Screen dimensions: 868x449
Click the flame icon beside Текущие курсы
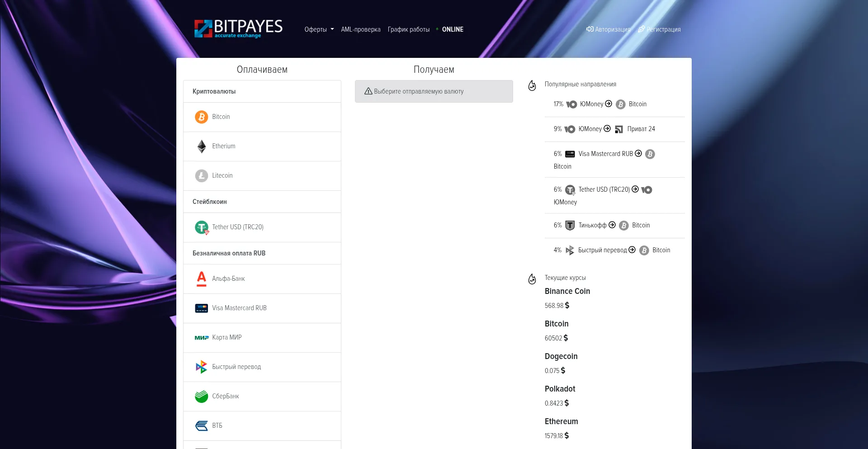click(x=532, y=279)
